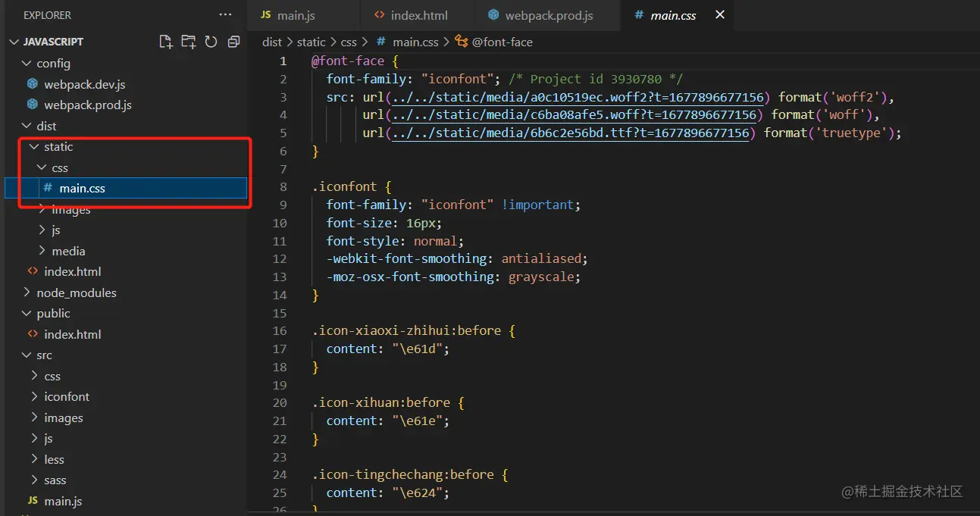Image resolution: width=980 pixels, height=516 pixels.
Task: Create a new file in Explorer
Action: click(x=165, y=42)
